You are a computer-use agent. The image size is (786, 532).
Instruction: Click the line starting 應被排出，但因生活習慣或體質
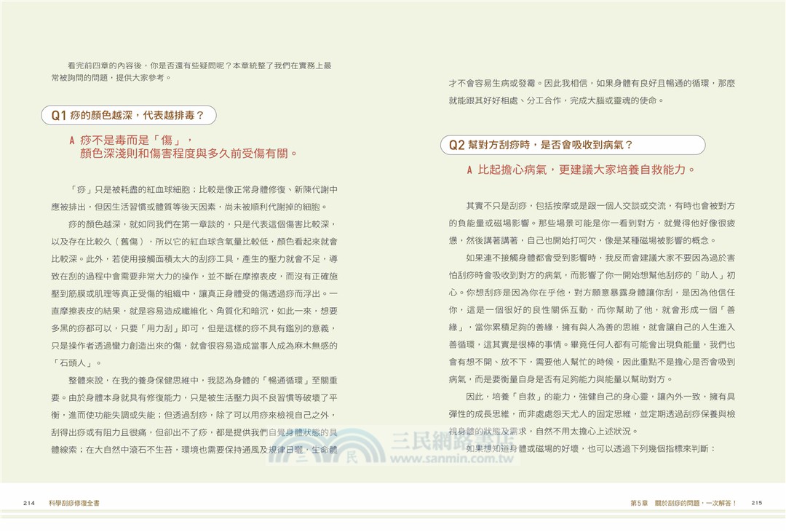[x=189, y=207]
